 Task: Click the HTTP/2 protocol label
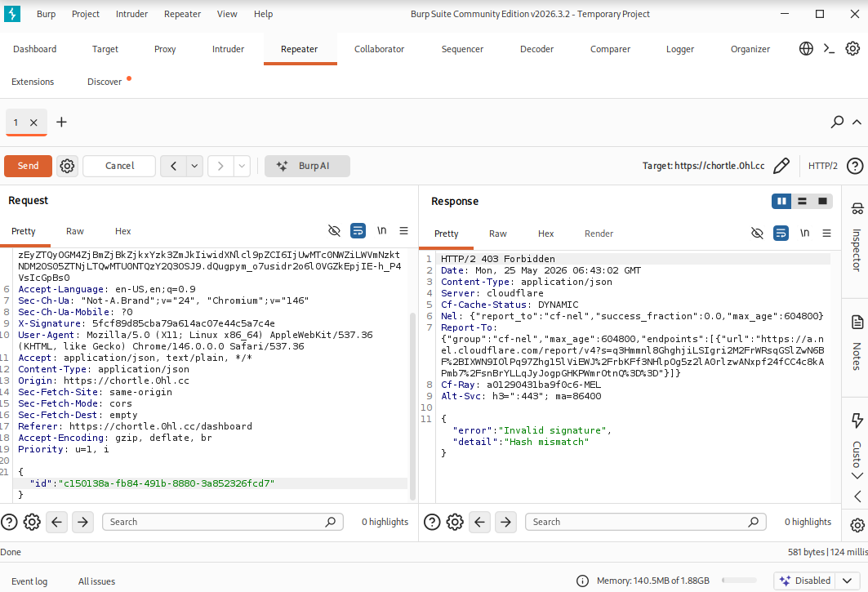[822, 166]
